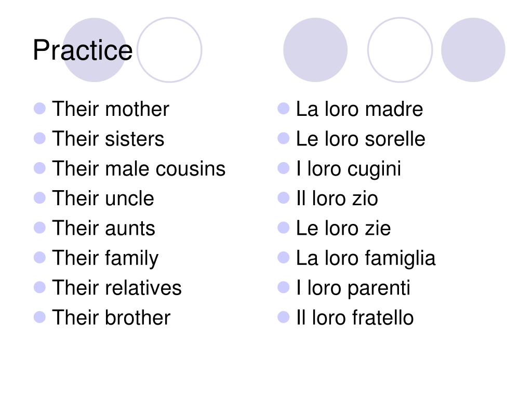The height and width of the screenshot is (399, 532).
Task: Select the "Their mother" text line
Action: (x=111, y=110)
